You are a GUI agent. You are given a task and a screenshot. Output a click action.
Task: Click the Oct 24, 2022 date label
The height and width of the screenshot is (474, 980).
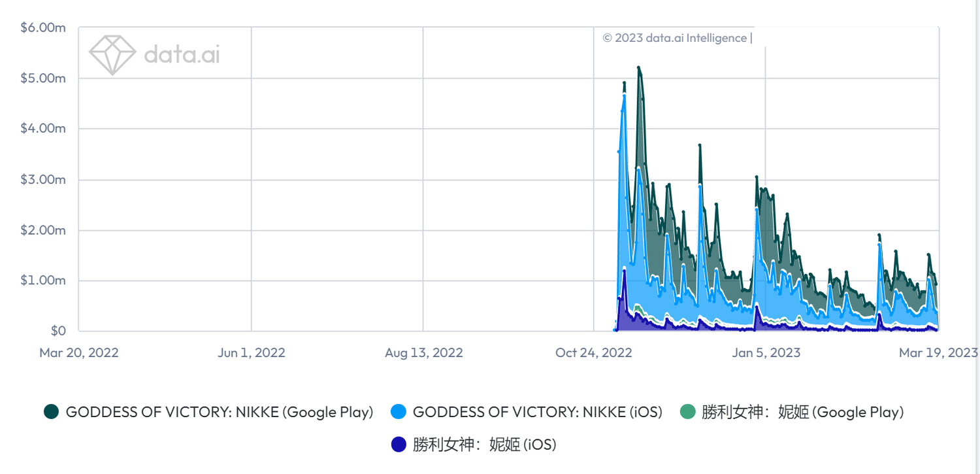tap(594, 353)
